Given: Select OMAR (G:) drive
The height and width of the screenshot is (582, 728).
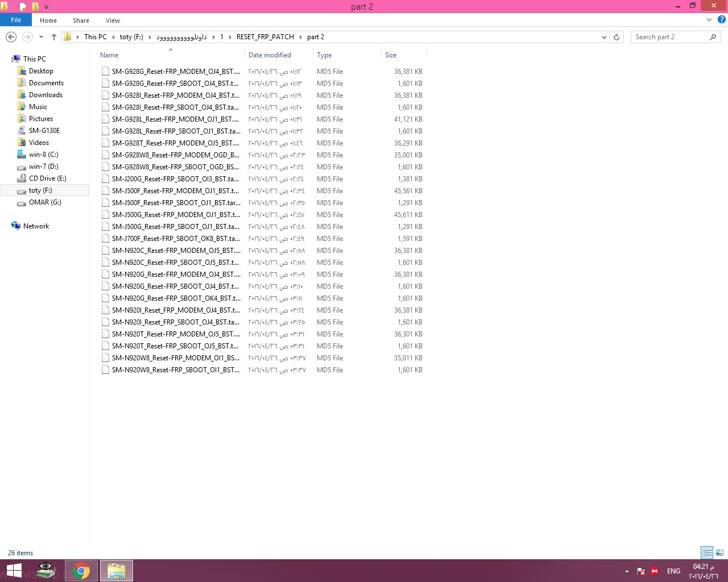Looking at the screenshot, I should pos(45,202).
